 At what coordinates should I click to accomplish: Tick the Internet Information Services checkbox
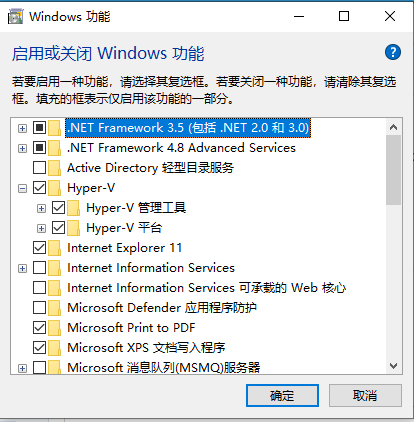39,268
